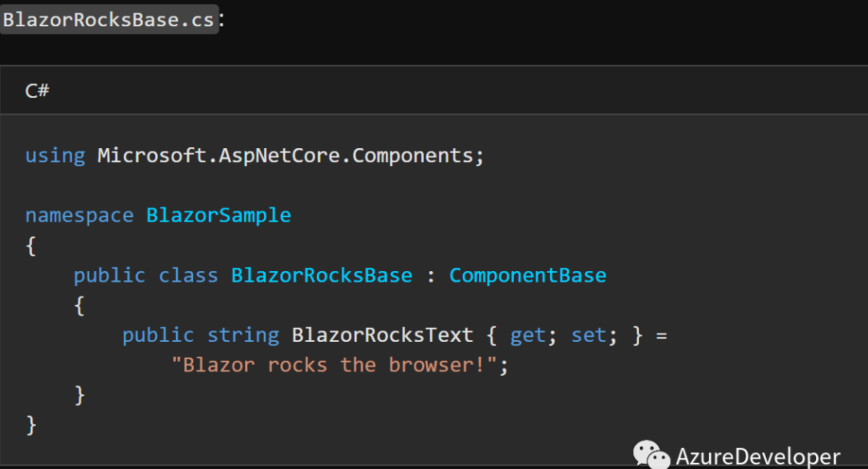Click the namespace keyword
Image resolution: width=868 pixels, height=469 pixels.
pos(79,216)
